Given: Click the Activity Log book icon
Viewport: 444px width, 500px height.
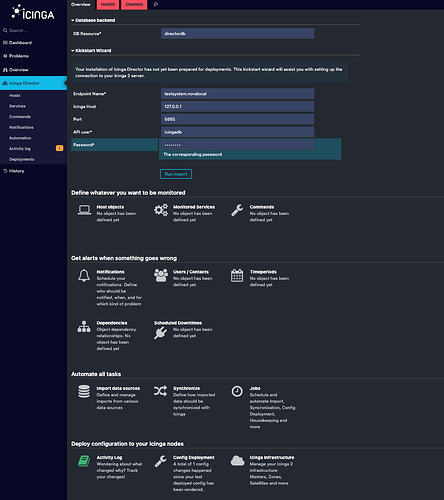Looking at the screenshot, I should tap(84, 461).
